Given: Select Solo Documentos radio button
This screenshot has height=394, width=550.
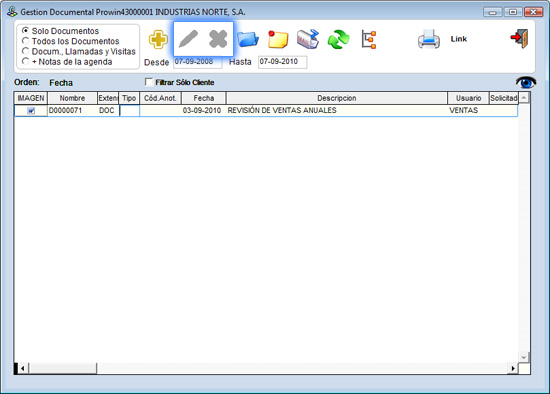Looking at the screenshot, I should [x=25, y=31].
